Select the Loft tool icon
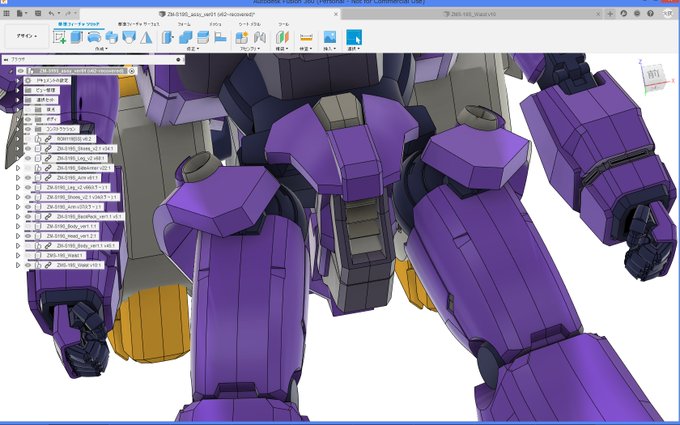 pyautogui.click(x=129, y=38)
